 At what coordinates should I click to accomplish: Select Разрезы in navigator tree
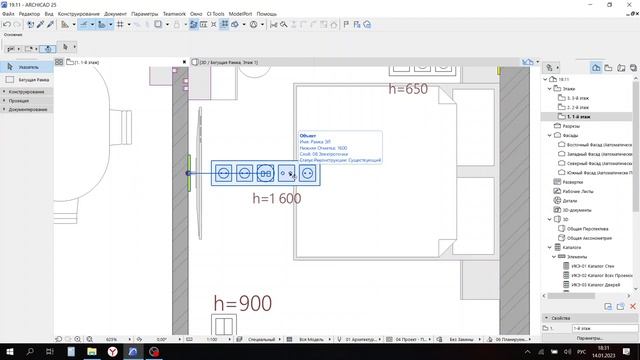pos(571,126)
